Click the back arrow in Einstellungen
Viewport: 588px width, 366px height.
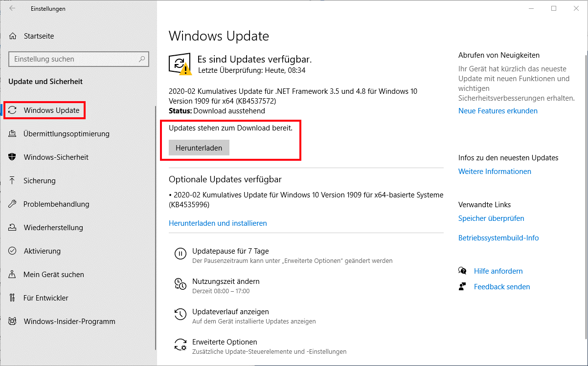pyautogui.click(x=13, y=8)
